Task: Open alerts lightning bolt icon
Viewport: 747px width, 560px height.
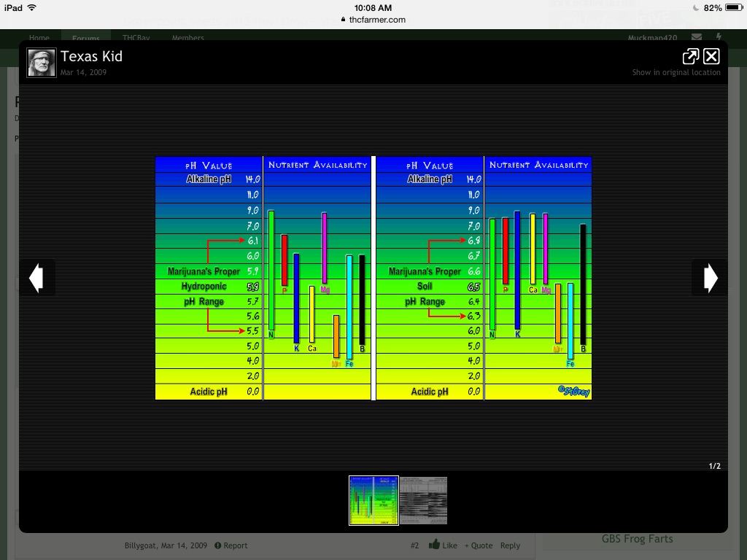Action: pyautogui.click(x=719, y=37)
